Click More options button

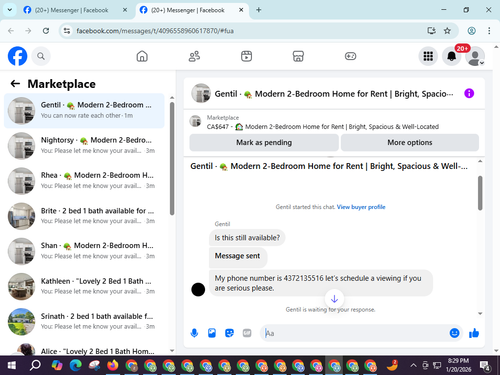410,142
